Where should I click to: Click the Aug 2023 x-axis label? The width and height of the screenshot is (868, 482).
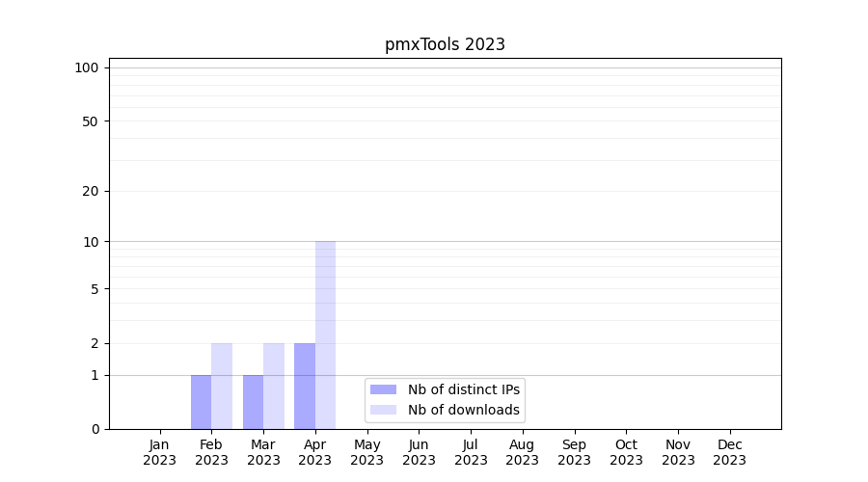tap(522, 452)
